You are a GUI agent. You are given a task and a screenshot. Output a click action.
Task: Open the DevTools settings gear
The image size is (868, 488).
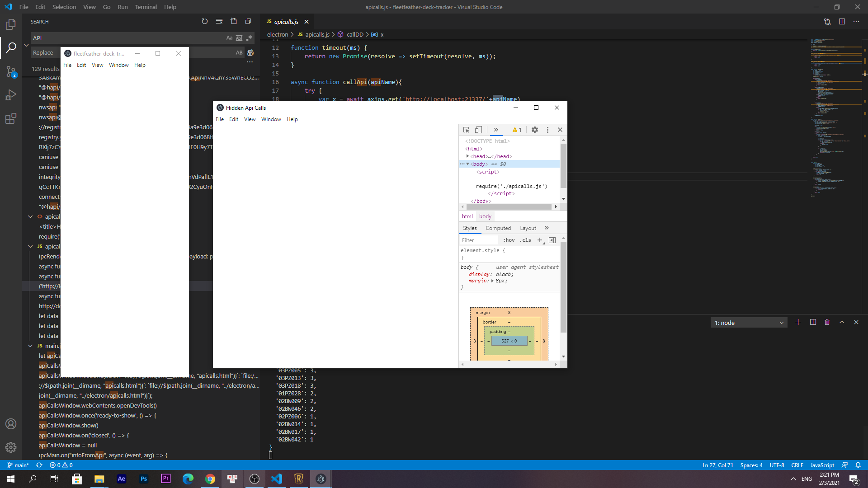click(x=535, y=130)
